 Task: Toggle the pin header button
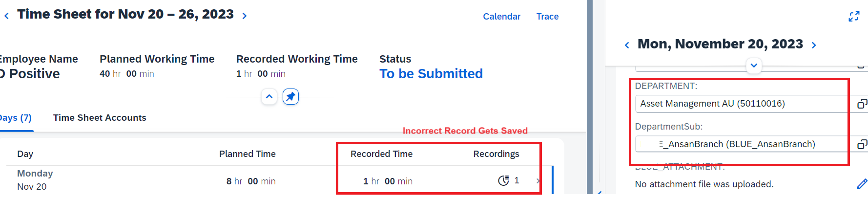(290, 97)
